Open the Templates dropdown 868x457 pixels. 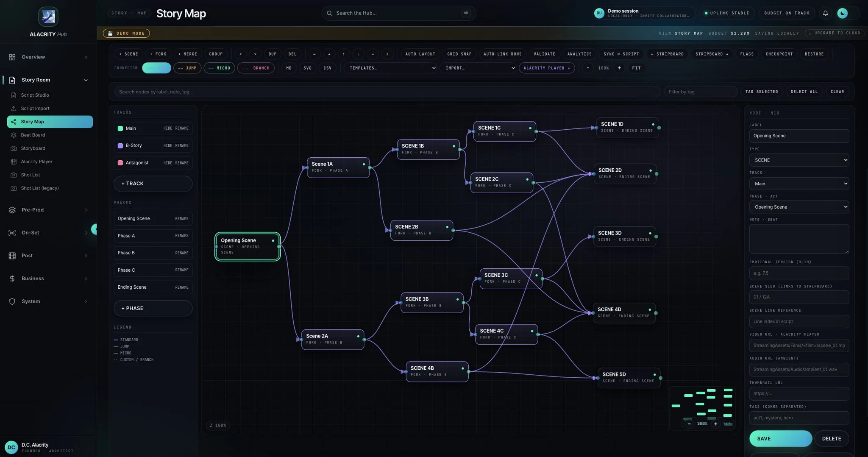pyautogui.click(x=390, y=68)
